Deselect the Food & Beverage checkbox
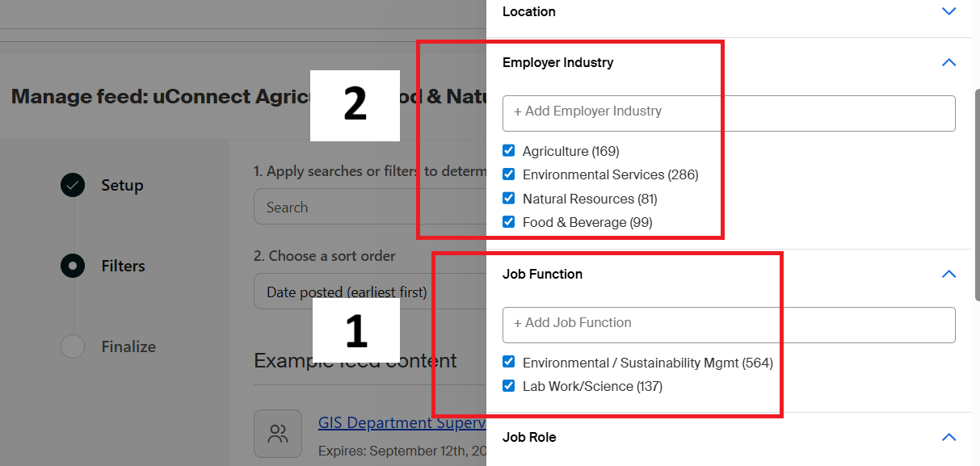This screenshot has height=466, width=980. (x=509, y=222)
